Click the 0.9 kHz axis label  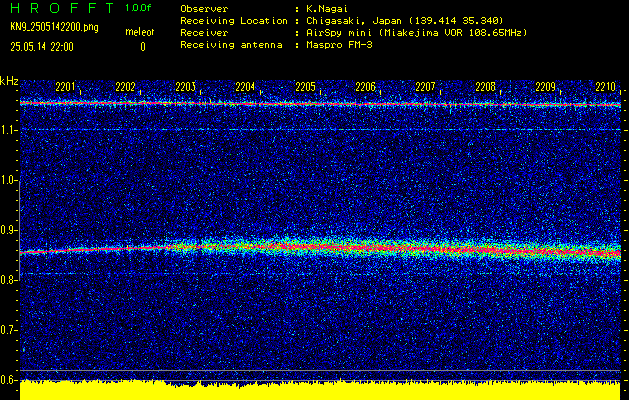8,230
